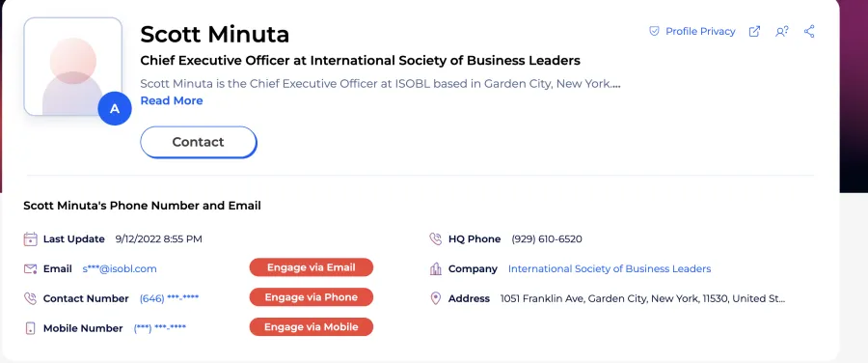
Task: Expand bio with Read More
Action: point(172,100)
